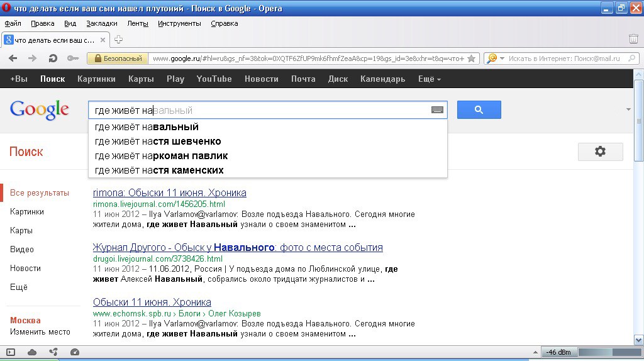The image size is (644, 361).
Task: Toggle the Opera panels icon in status bar
Action: point(11,352)
